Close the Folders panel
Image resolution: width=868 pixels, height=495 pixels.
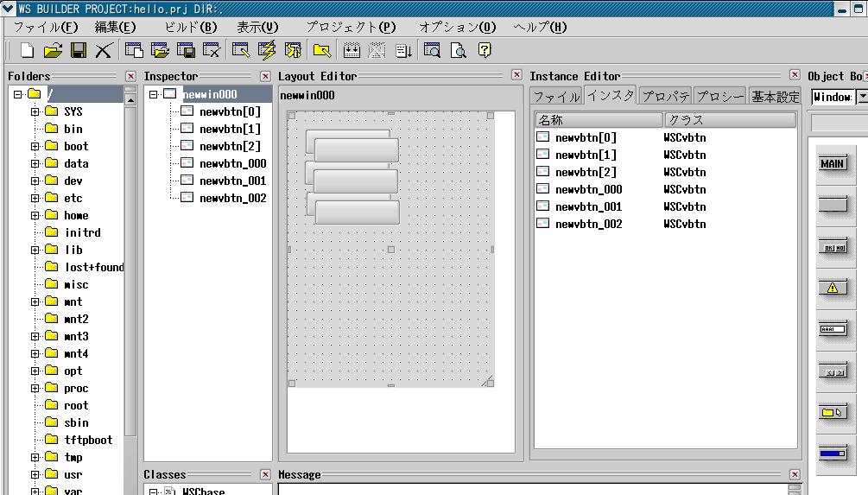tap(130, 76)
